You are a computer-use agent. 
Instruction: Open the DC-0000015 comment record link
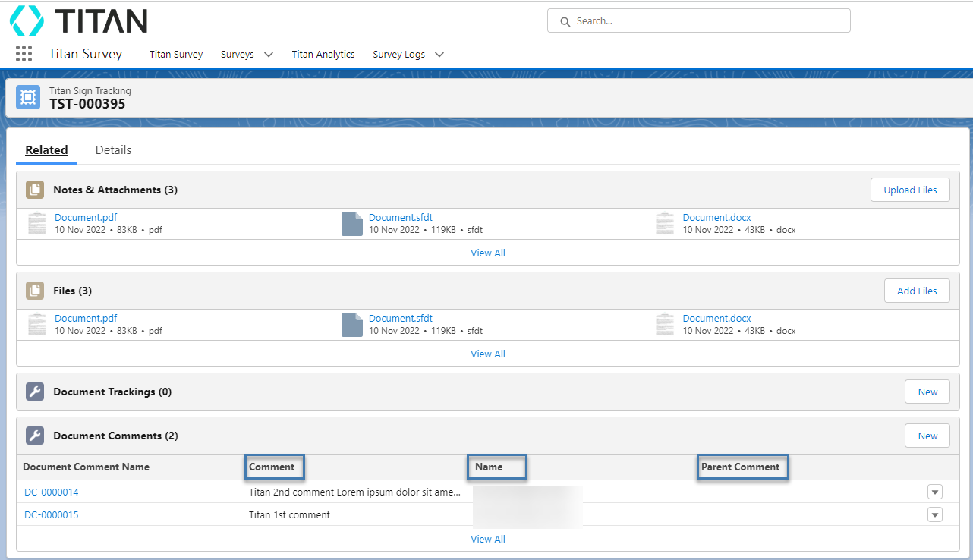pyautogui.click(x=52, y=514)
